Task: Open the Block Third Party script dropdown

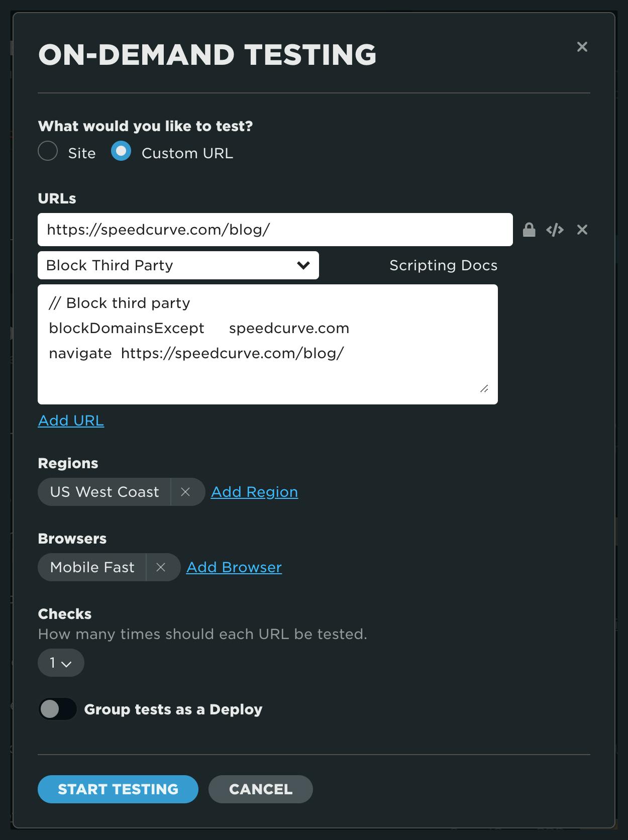Action: [x=178, y=265]
